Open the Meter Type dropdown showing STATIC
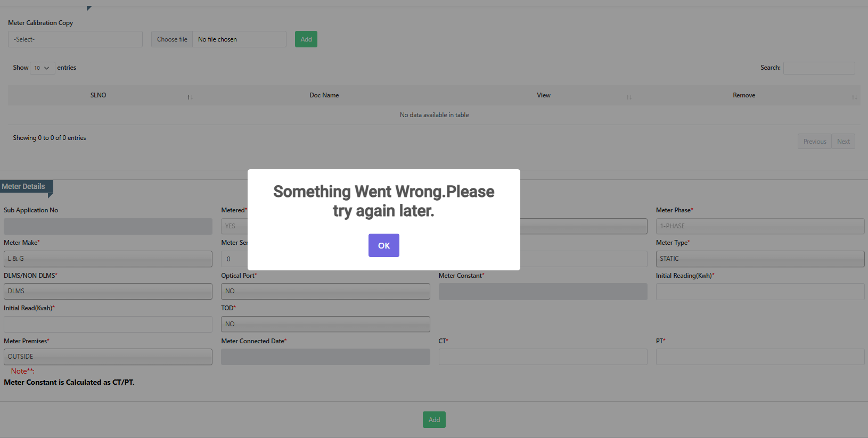 pyautogui.click(x=760, y=259)
